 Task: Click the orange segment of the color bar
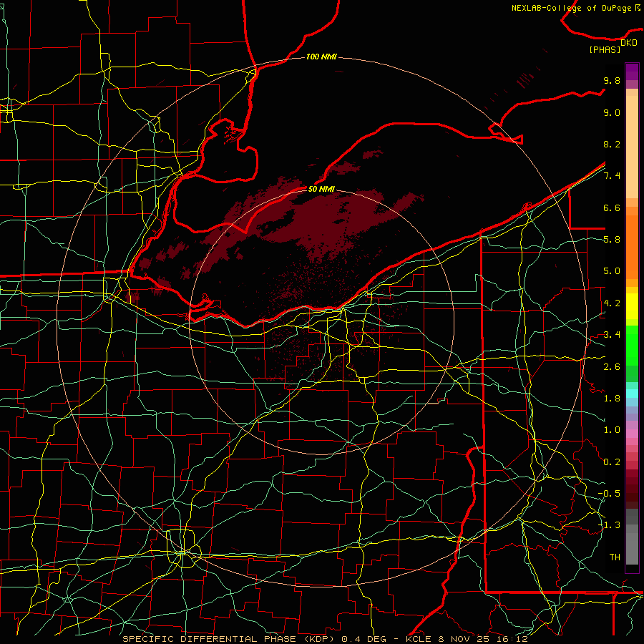click(x=632, y=246)
